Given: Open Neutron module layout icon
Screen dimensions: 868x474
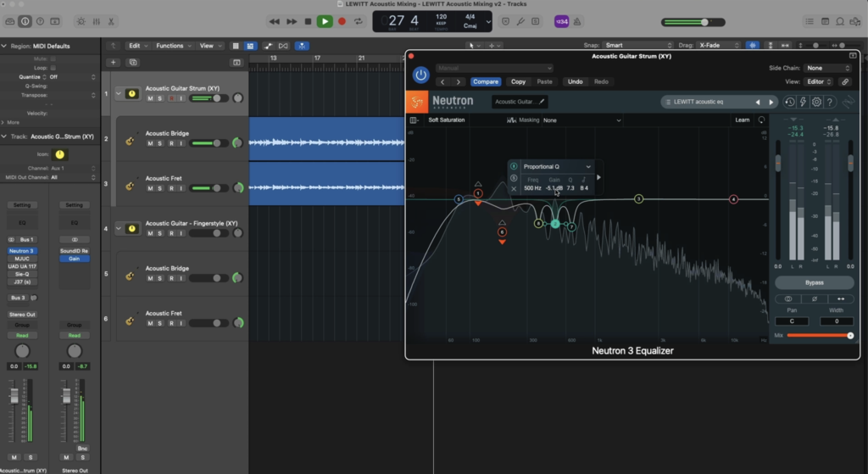Looking at the screenshot, I should [414, 120].
